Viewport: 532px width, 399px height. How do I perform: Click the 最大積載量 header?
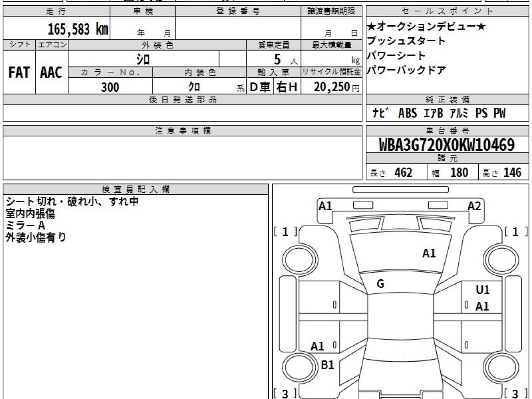[x=332, y=45]
